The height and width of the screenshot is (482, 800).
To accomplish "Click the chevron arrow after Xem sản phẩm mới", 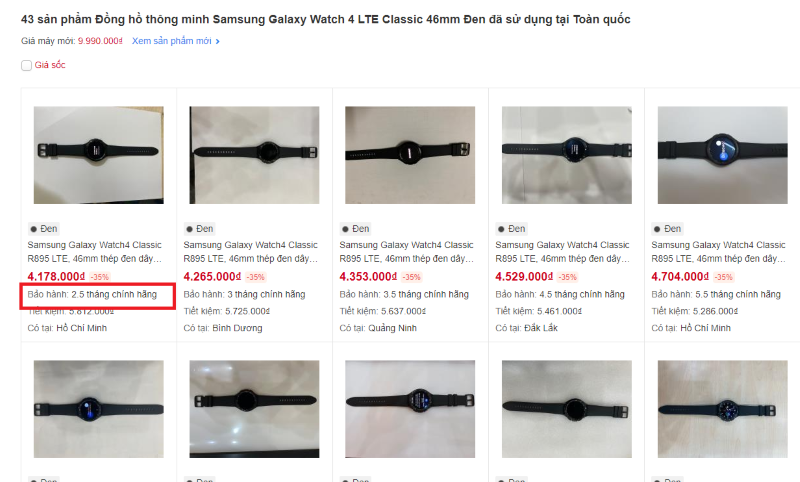I will 218,41.
